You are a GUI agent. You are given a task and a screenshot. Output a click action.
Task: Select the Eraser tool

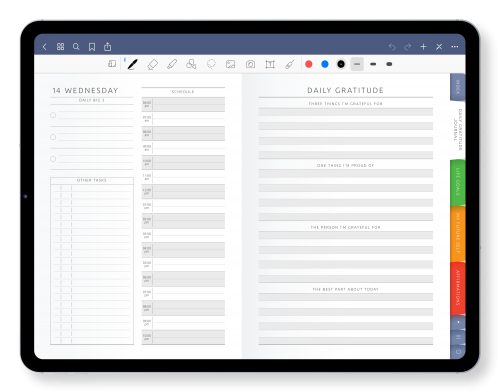[152, 64]
